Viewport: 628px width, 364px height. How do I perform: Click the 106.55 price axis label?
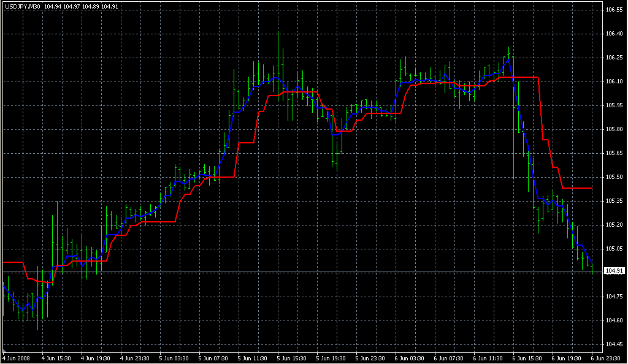coord(613,10)
